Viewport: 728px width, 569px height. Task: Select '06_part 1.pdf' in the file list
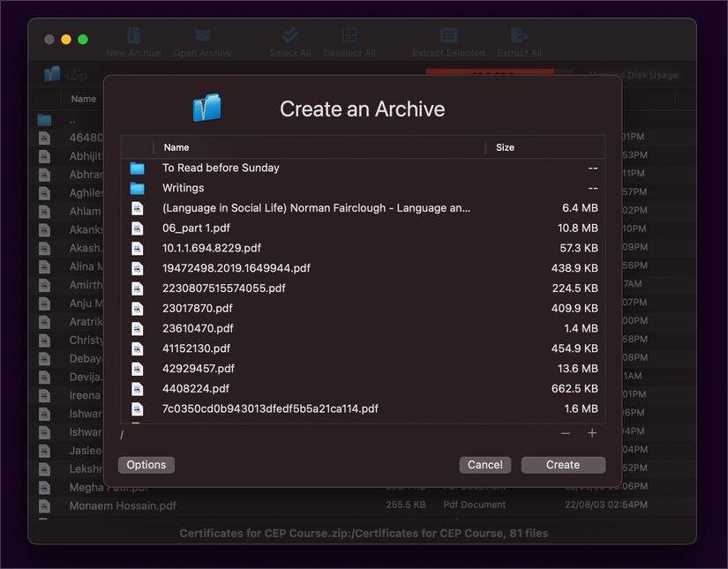[x=194, y=228]
